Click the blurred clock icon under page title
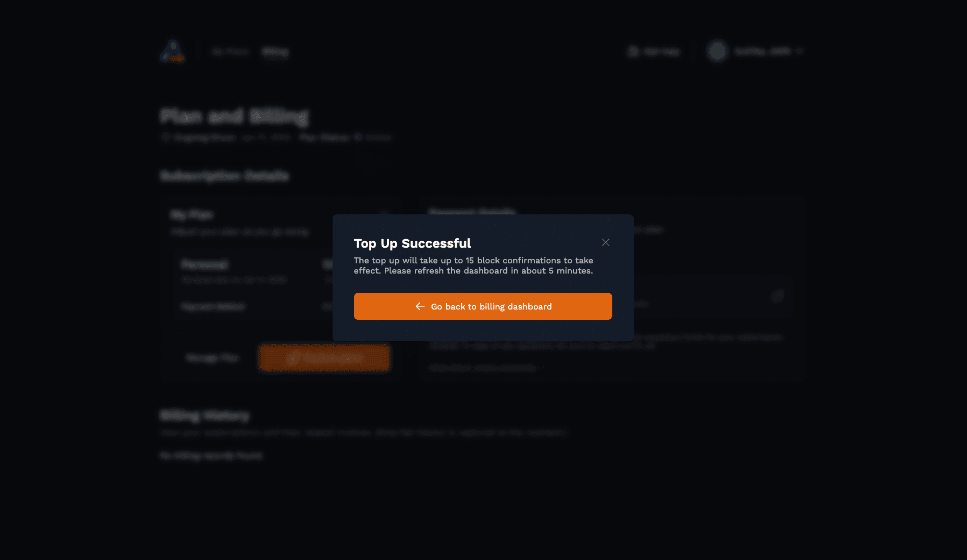This screenshot has height=560, width=967. click(165, 137)
